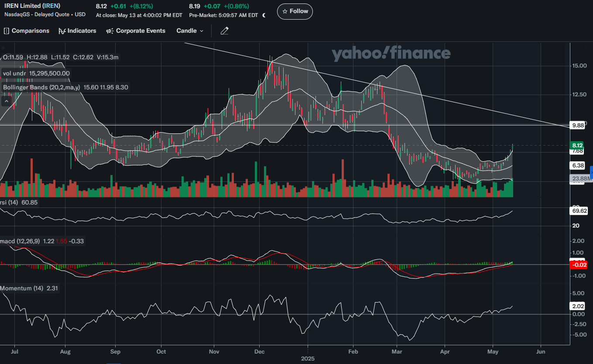Toggle the vol undr study label
This screenshot has height=364, width=593.
coord(36,74)
